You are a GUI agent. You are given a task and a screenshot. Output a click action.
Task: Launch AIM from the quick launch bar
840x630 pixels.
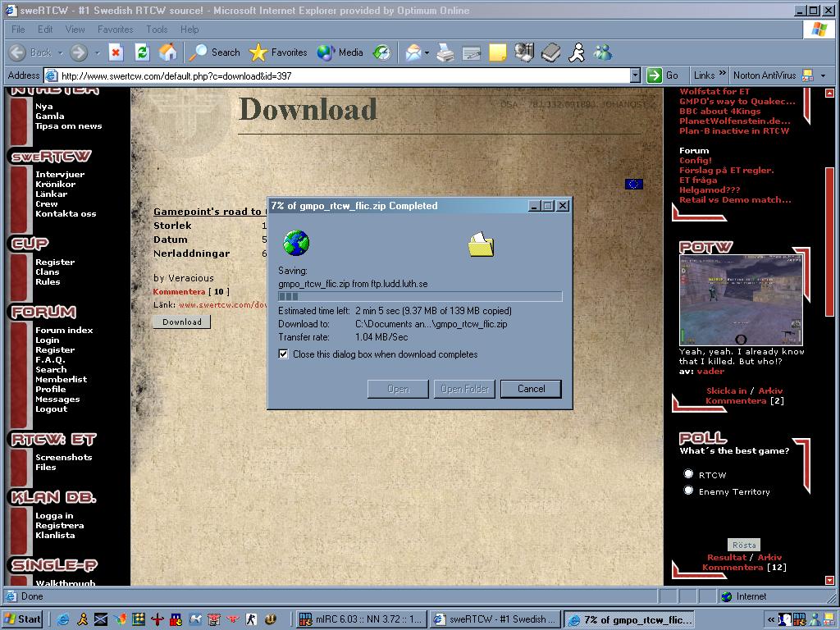[82, 619]
